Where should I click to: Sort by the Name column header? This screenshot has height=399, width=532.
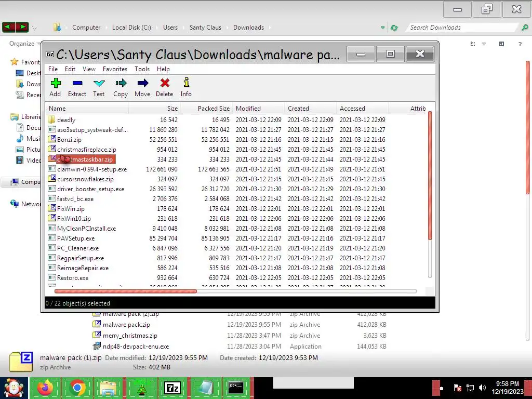87,109
